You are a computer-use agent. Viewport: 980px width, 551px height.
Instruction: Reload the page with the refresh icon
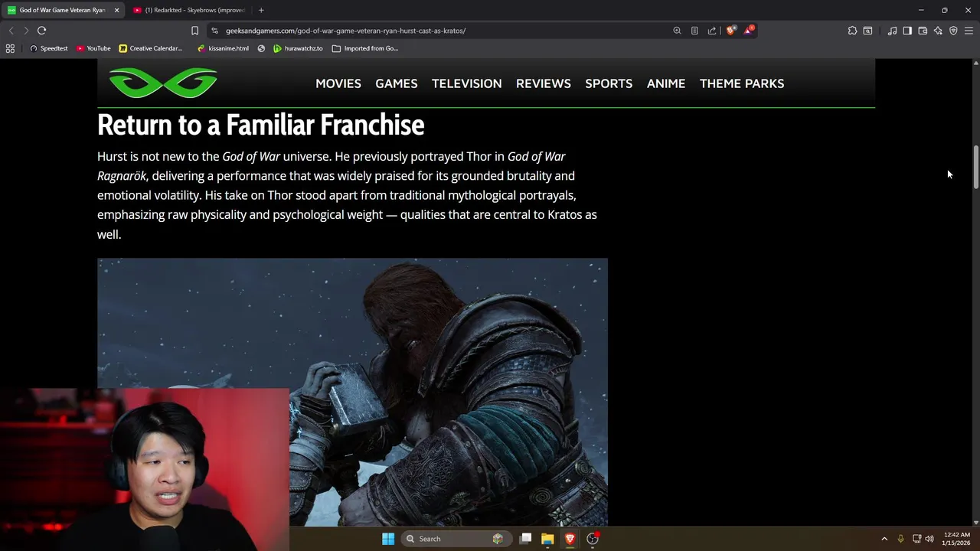[x=41, y=31]
